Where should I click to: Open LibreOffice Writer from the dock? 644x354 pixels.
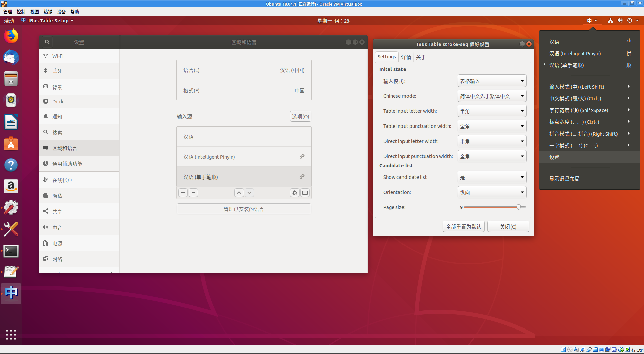[11, 122]
